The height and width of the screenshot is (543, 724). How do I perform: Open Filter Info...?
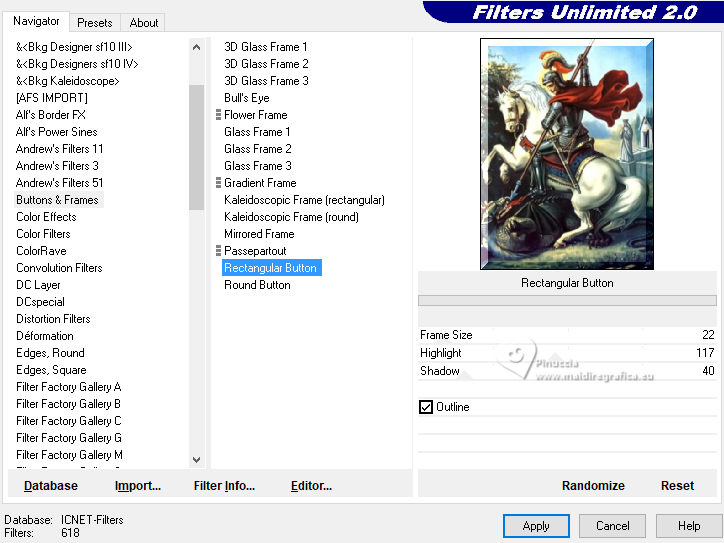pos(224,486)
